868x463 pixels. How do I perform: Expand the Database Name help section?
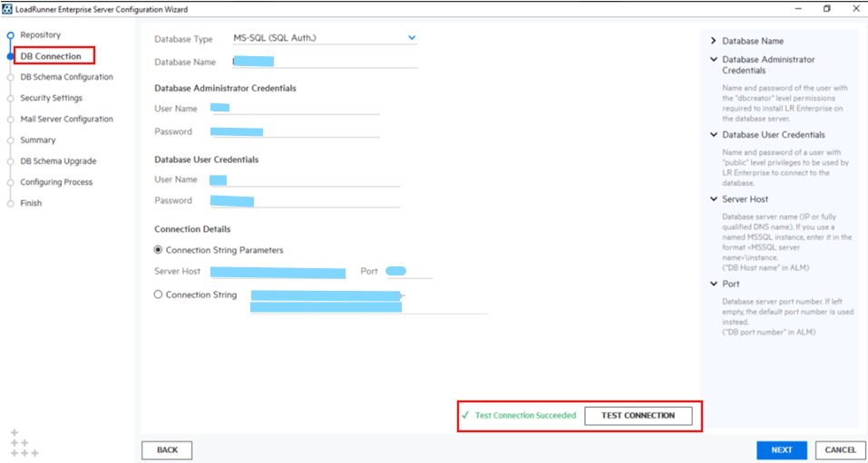point(714,42)
